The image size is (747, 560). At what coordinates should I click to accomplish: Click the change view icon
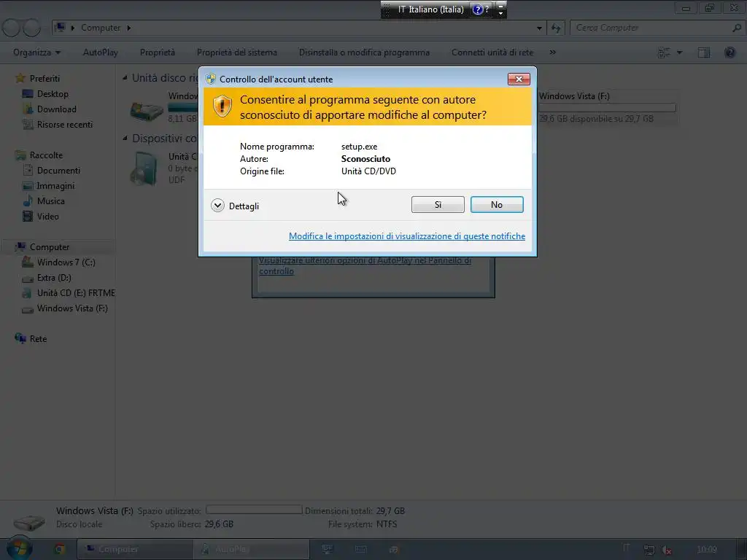[664, 52]
